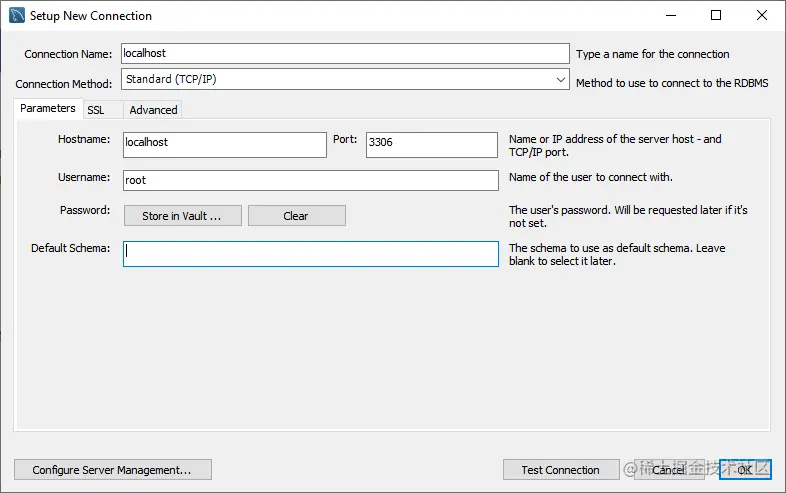This screenshot has width=786, height=493.
Task: Focus the Hostname text field
Action: click(x=225, y=144)
